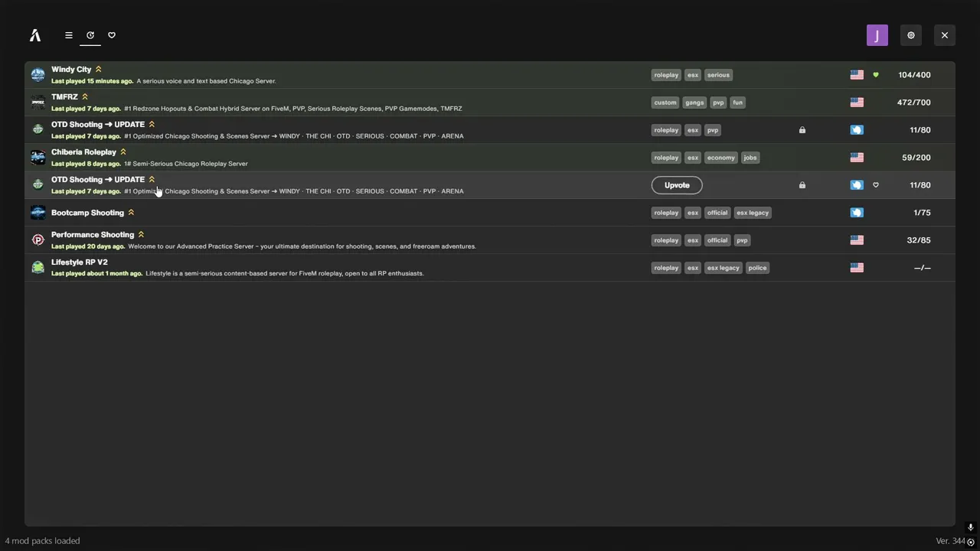
Task: Click TMFRZ boost chevrons icon
Action: coord(85,97)
